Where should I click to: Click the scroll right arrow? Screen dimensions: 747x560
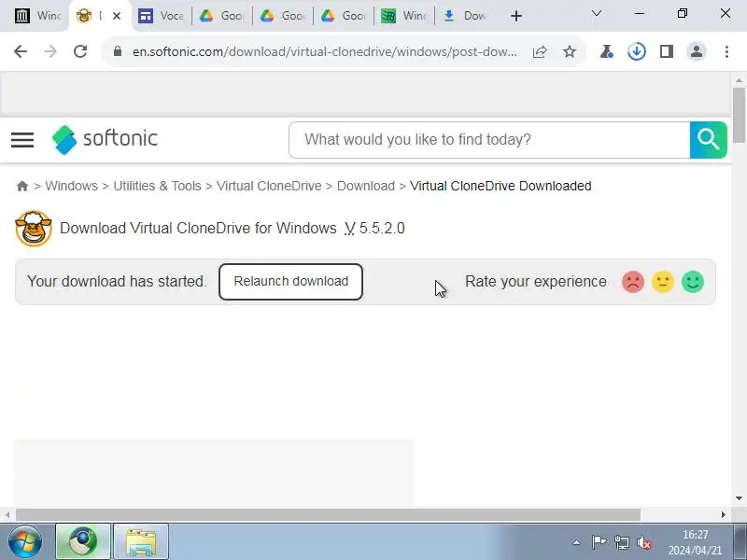tap(723, 515)
